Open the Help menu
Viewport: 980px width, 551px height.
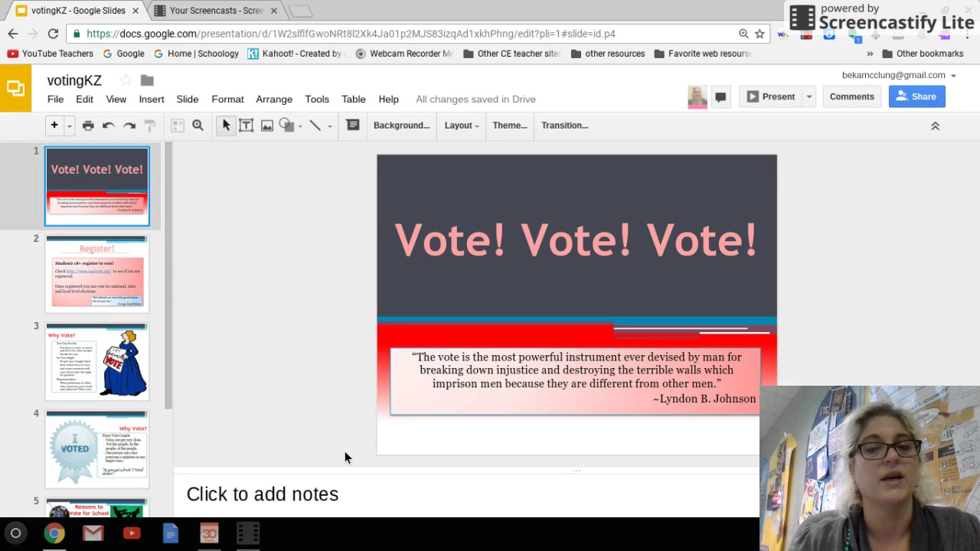click(388, 99)
